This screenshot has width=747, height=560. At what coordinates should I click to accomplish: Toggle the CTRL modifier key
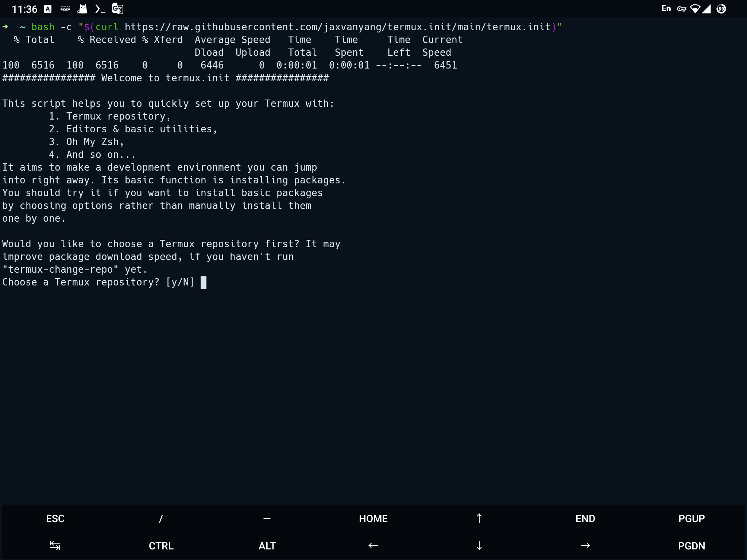coord(161,545)
